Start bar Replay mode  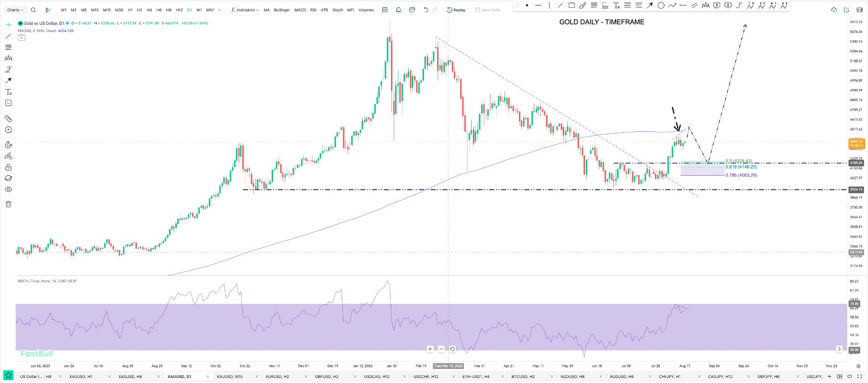coord(456,10)
